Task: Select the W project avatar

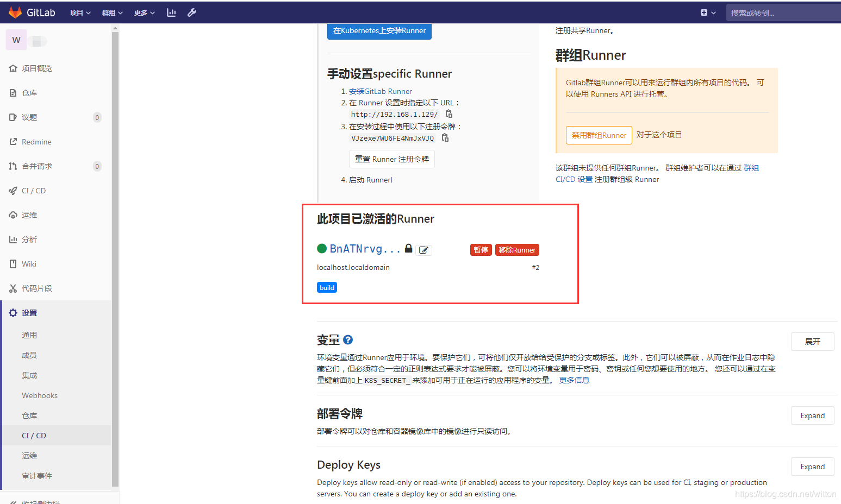Action: (x=16, y=40)
